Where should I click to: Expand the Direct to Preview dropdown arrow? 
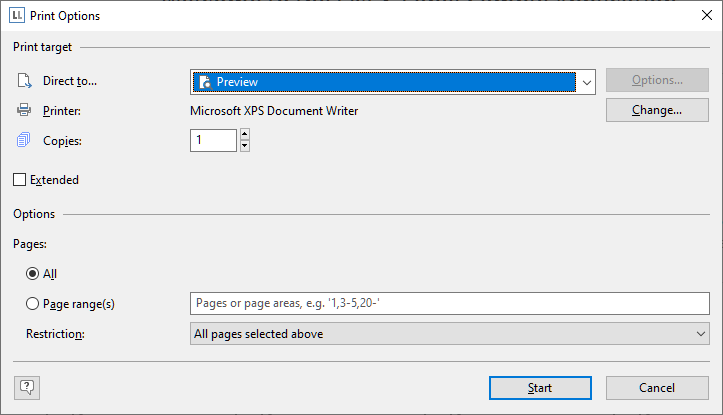587,82
